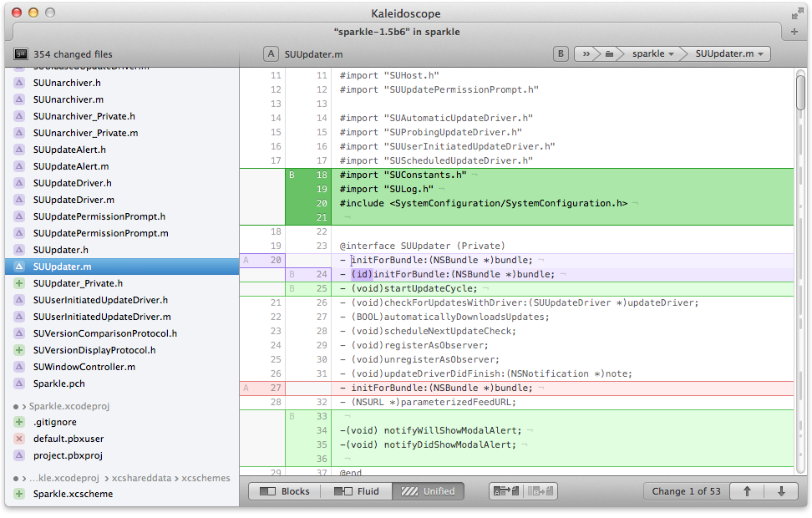Image resolution: width=812 pixels, height=518 pixels.
Task: Click the added plus icon beside SUVersionDisplayProtocol.h
Action: [x=19, y=350]
